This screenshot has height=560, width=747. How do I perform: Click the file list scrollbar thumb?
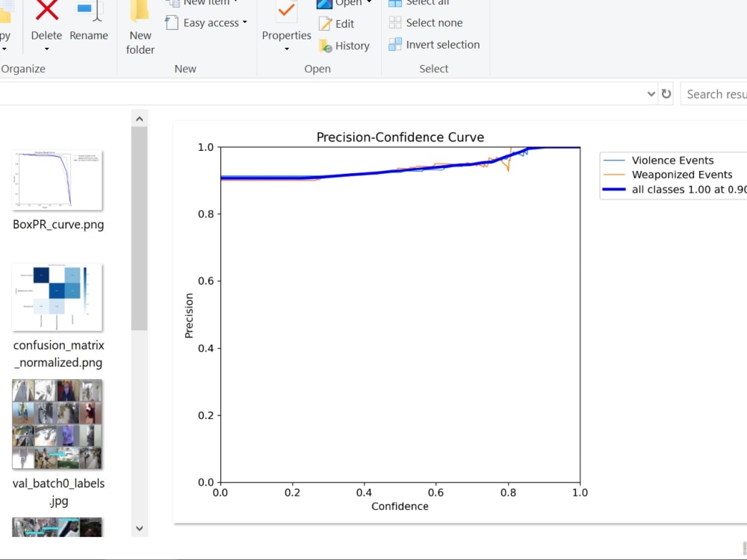pos(139,228)
